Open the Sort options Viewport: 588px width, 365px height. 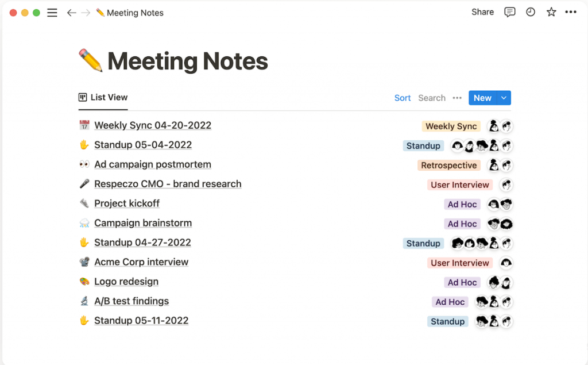tap(403, 98)
